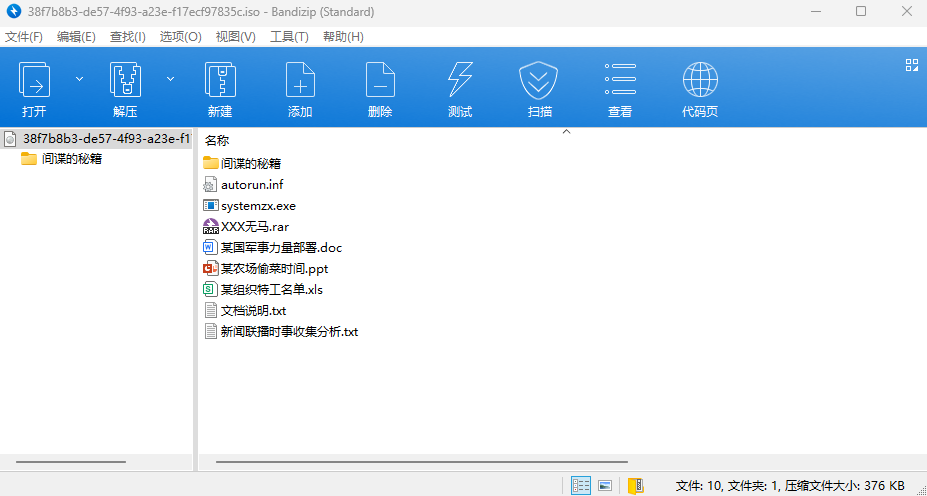The image size is (927, 496).
Task: Open the 文件(F) menu
Action: click(24, 37)
